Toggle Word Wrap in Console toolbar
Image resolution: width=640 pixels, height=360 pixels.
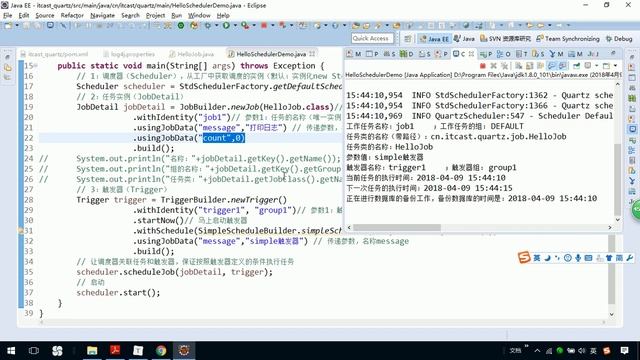point(540,66)
